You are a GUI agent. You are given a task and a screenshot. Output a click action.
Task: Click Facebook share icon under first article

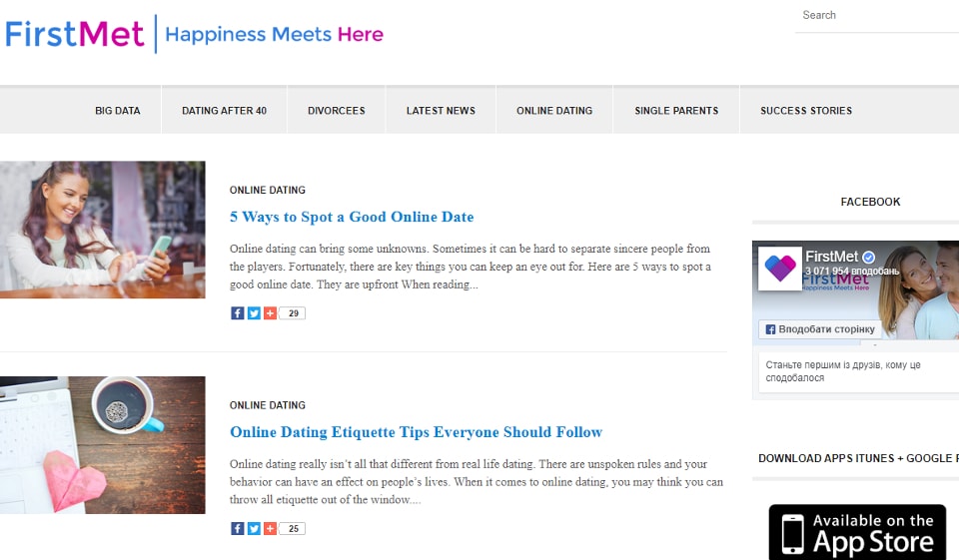(x=237, y=313)
